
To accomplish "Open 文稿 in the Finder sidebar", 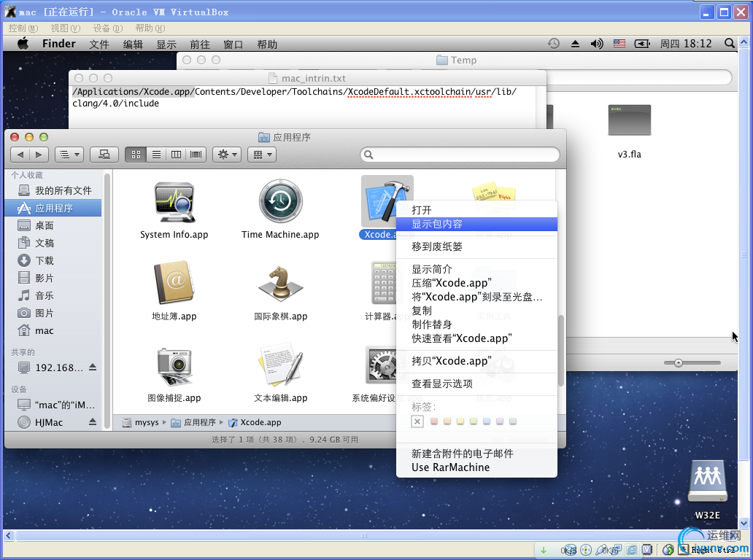I will pyautogui.click(x=54, y=244).
